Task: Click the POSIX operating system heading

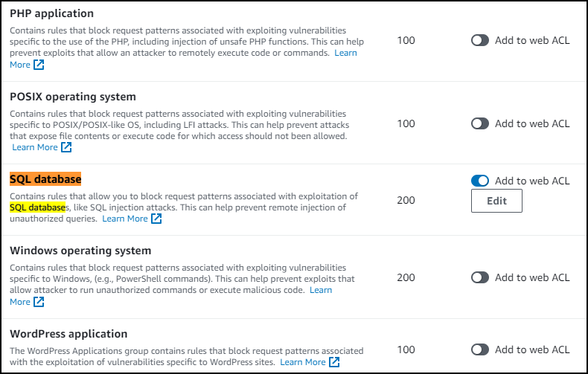Action: coord(72,97)
